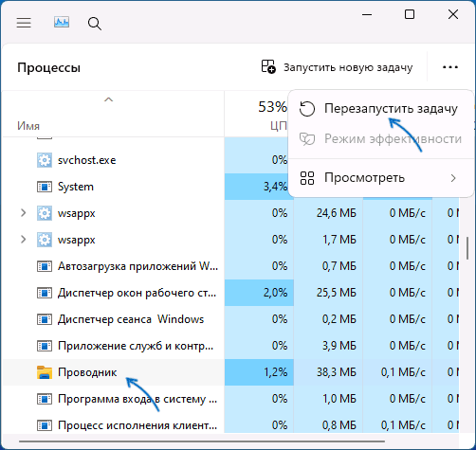Open the three-dots more options menu
Screen dimensions: 476x450
pyautogui.click(x=450, y=67)
